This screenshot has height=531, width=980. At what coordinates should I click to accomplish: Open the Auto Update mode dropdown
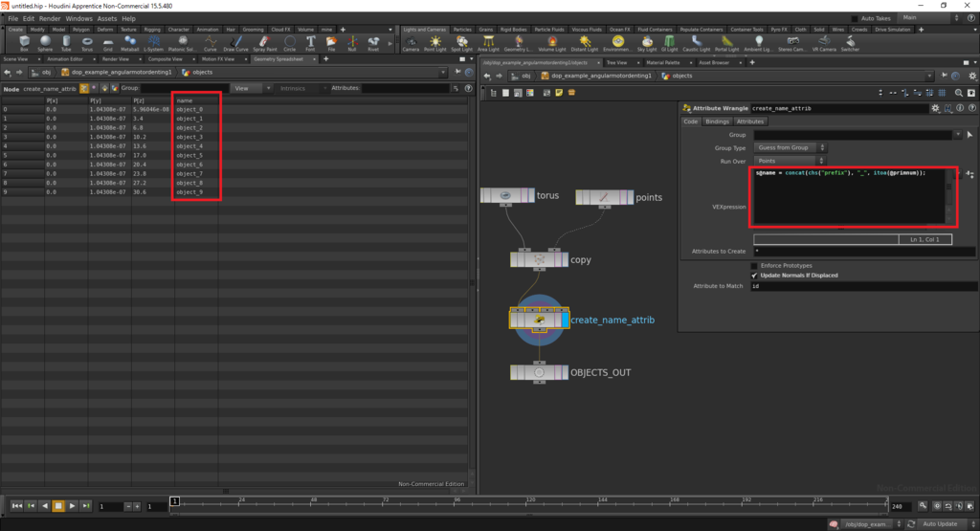(945, 524)
